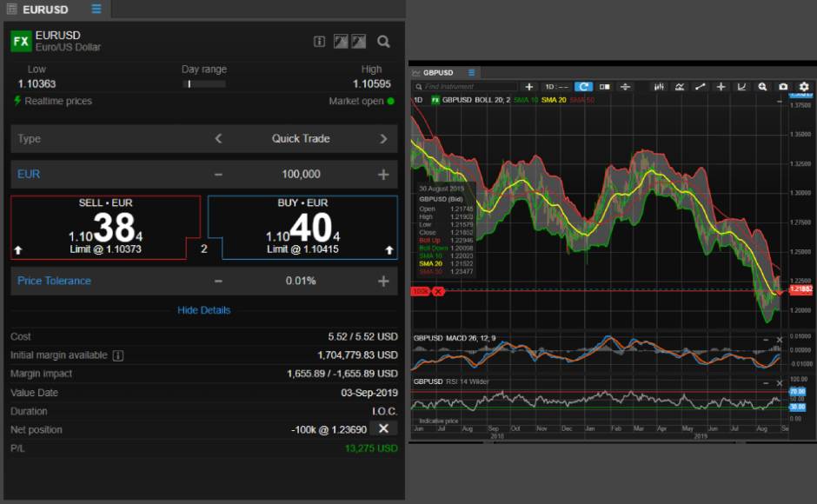The width and height of the screenshot is (817, 504).
Task: Click the yellow SMA 20 indicator label
Action: pos(554,100)
